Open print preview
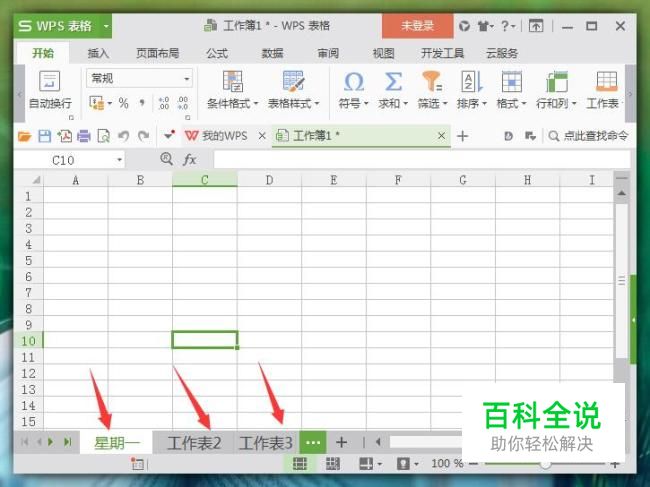Viewport: 650px width, 487px height. pyautogui.click(x=104, y=136)
